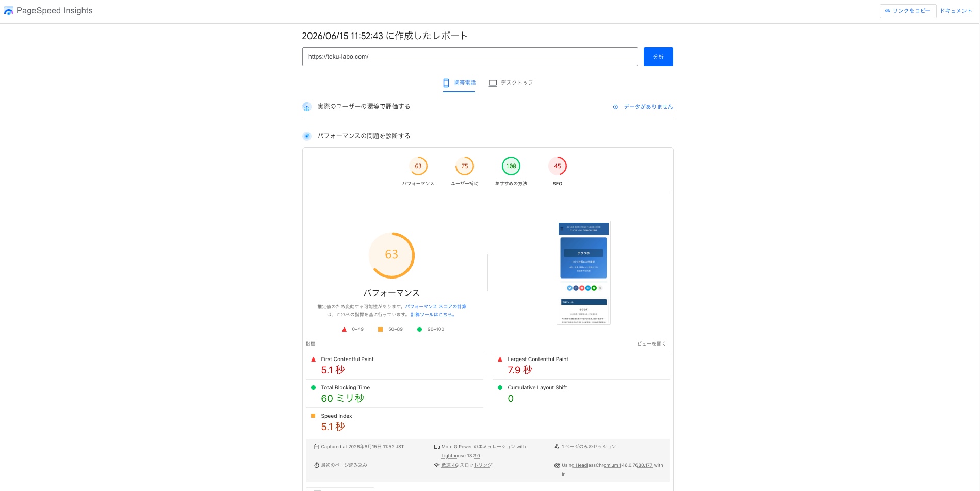Click the device icon beside Moto G Power
The image size is (980, 491).
437,447
